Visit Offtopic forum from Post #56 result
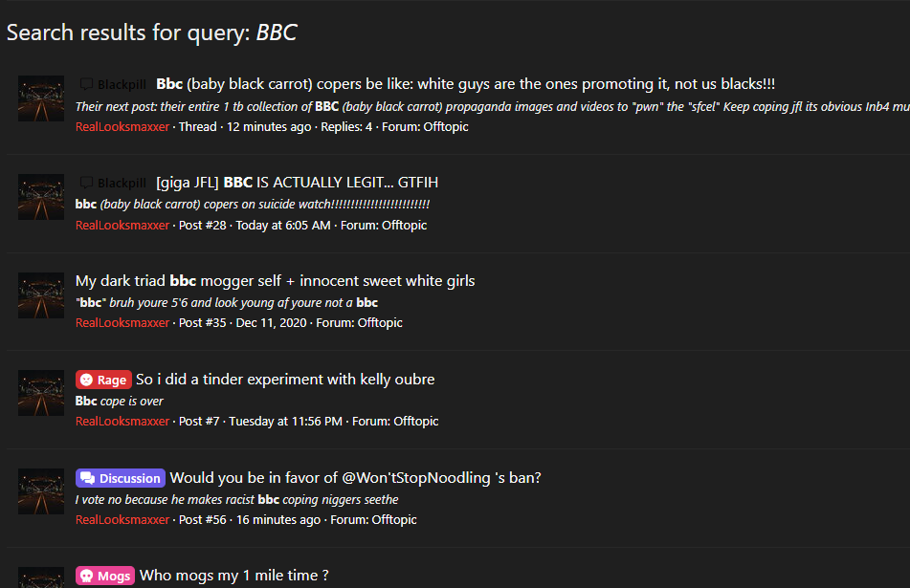The width and height of the screenshot is (910, 588). click(x=394, y=519)
